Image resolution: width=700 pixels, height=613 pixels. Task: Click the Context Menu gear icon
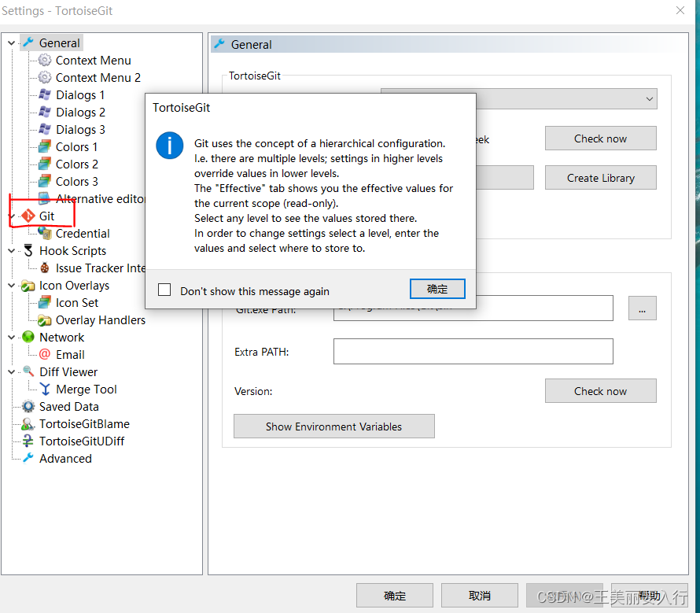point(45,60)
